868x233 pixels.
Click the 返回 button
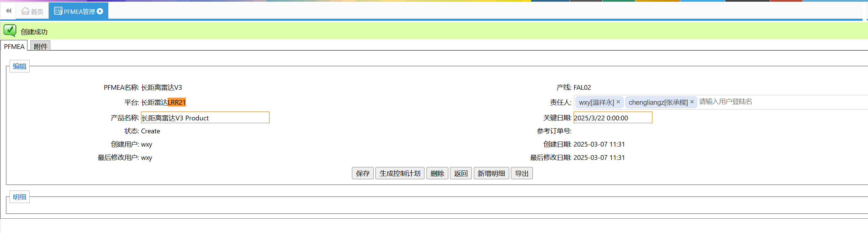click(461, 173)
